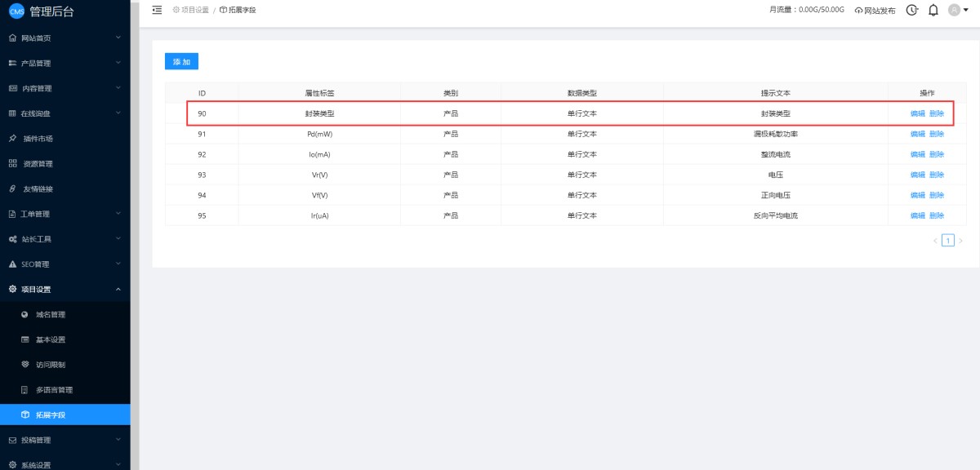Edit the Vr(V) row

point(918,175)
